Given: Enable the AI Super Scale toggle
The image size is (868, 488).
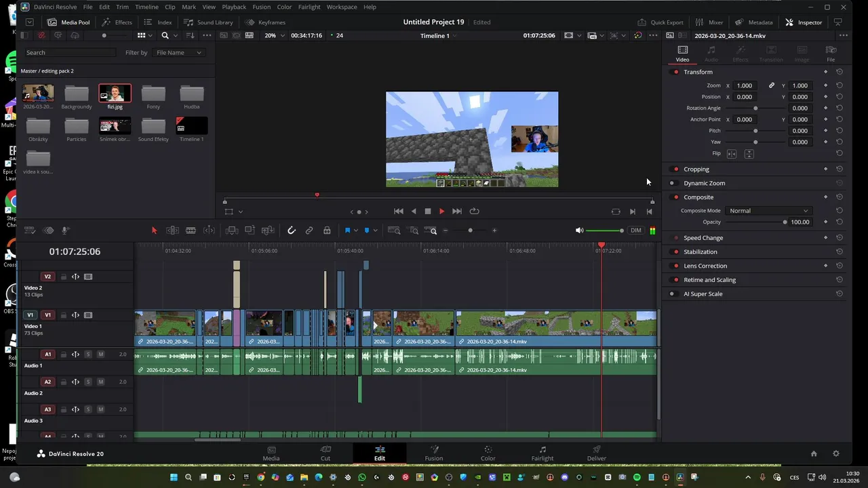Looking at the screenshot, I should coord(673,294).
